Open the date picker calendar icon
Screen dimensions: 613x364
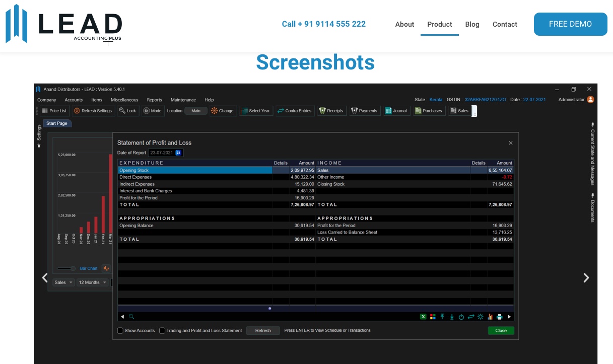[178, 153]
